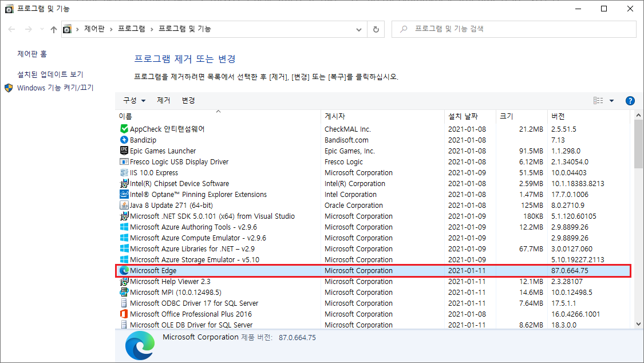Open the recent locations dropdown arrow
644x363 pixels.
coord(42,29)
